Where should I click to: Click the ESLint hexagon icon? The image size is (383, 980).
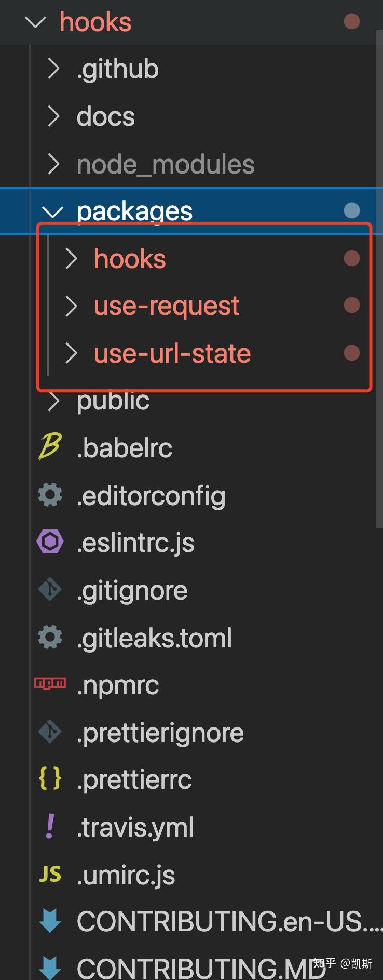(x=50, y=542)
